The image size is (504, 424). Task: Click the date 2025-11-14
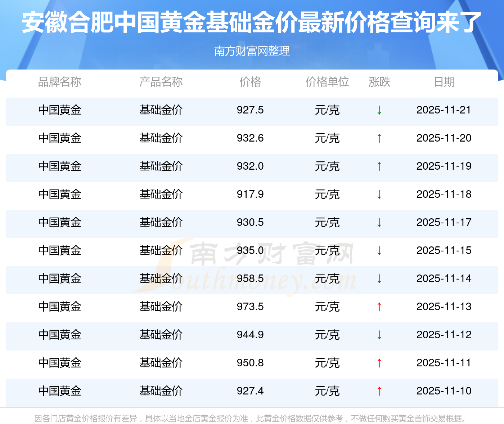pyautogui.click(x=444, y=278)
